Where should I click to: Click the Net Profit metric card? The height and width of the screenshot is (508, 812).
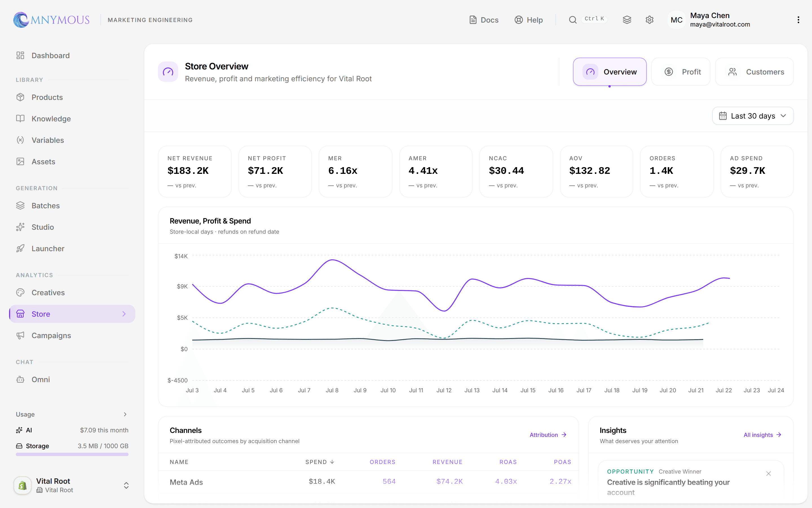click(x=275, y=171)
